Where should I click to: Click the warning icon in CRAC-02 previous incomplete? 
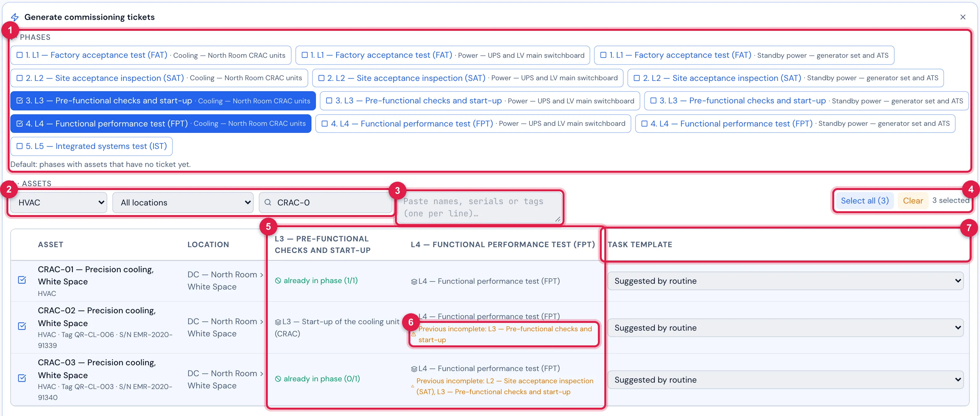(414, 334)
